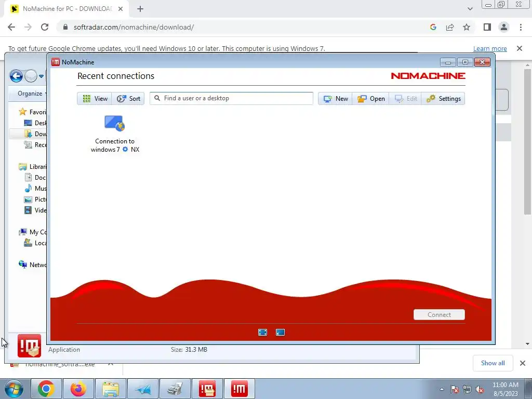Click the NOMACHINE logo
532x399 pixels.
(428, 76)
